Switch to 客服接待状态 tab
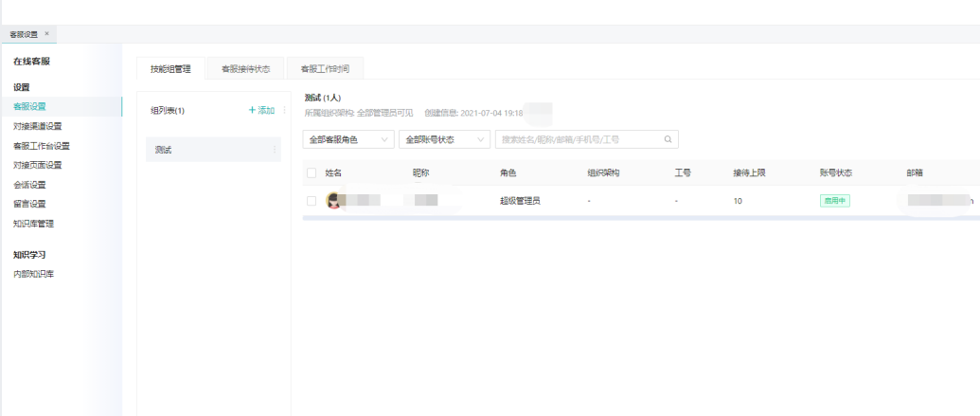The image size is (980, 416). point(245,69)
